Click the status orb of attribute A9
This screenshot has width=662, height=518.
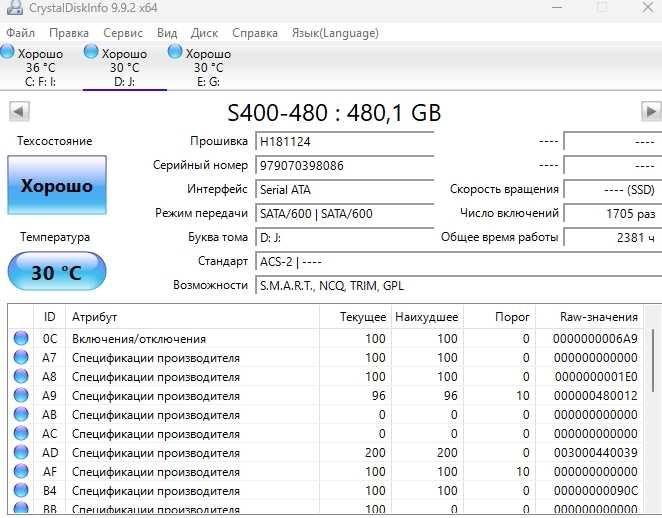(21, 395)
